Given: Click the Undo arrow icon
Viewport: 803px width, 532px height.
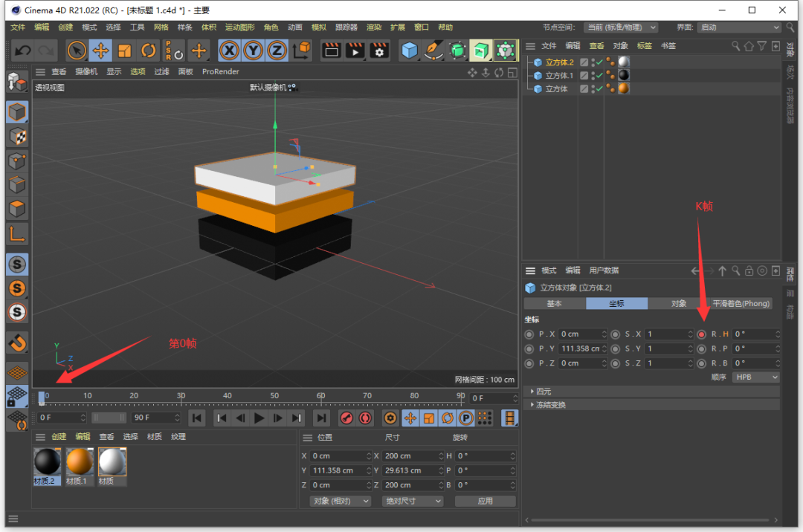Looking at the screenshot, I should click(x=23, y=51).
